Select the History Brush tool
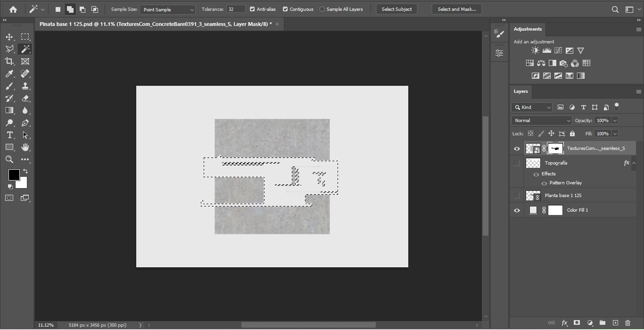Image resolution: width=644 pixels, height=330 pixels. click(x=9, y=98)
